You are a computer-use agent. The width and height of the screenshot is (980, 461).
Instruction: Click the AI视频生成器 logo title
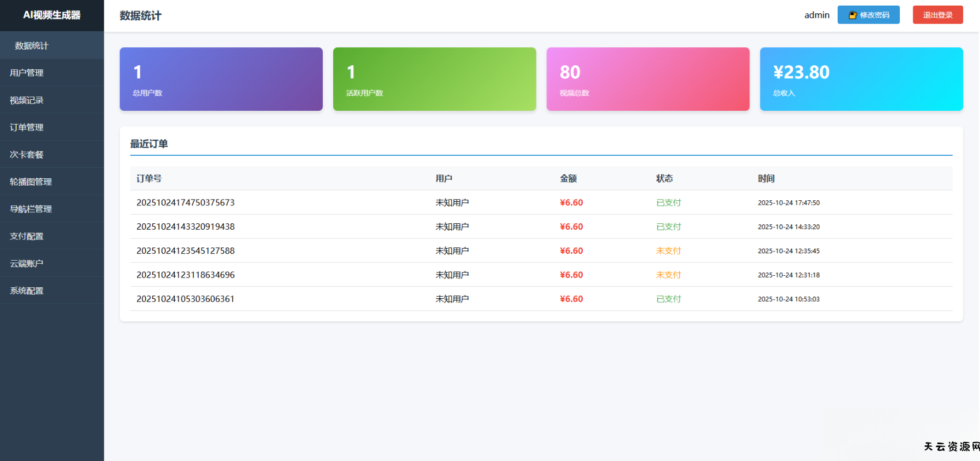[x=52, y=15]
